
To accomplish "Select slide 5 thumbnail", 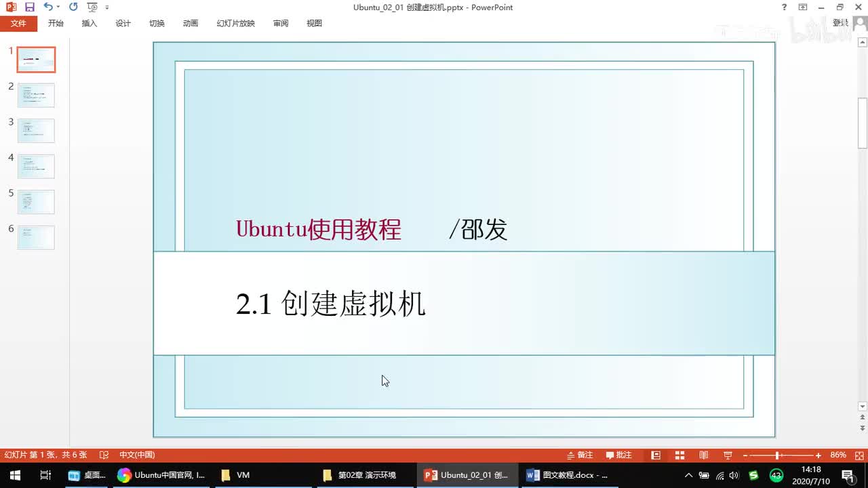I will tap(36, 201).
